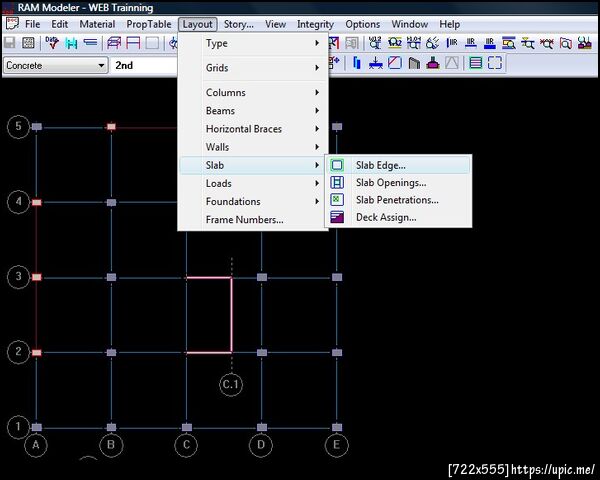Viewport: 600px width, 480px height.
Task: Open the Integrity menu
Action: point(315,24)
